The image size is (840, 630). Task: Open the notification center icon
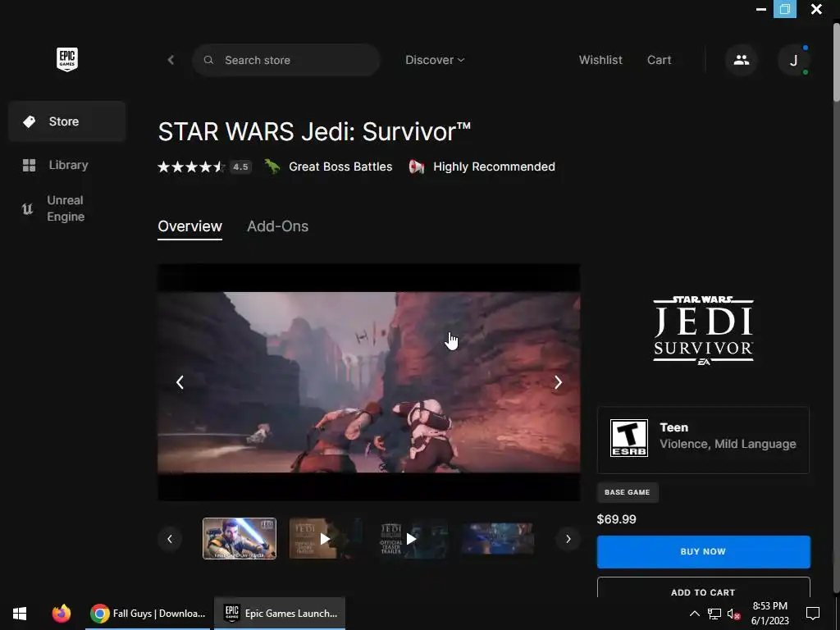813,614
